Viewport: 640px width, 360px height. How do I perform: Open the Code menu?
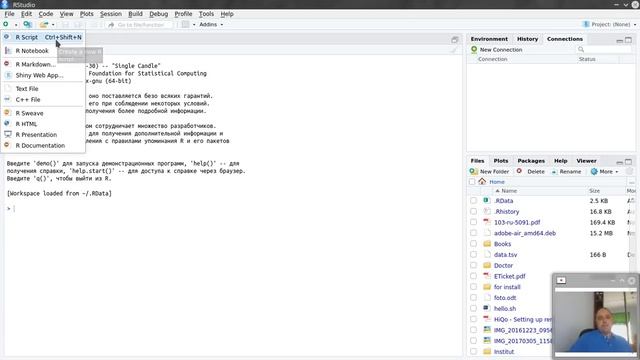click(x=46, y=14)
